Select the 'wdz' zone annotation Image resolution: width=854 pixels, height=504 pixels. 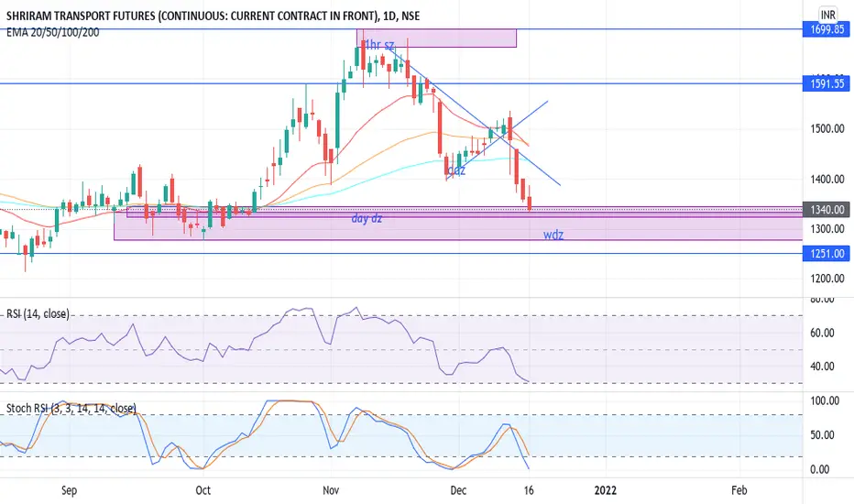[x=553, y=236]
